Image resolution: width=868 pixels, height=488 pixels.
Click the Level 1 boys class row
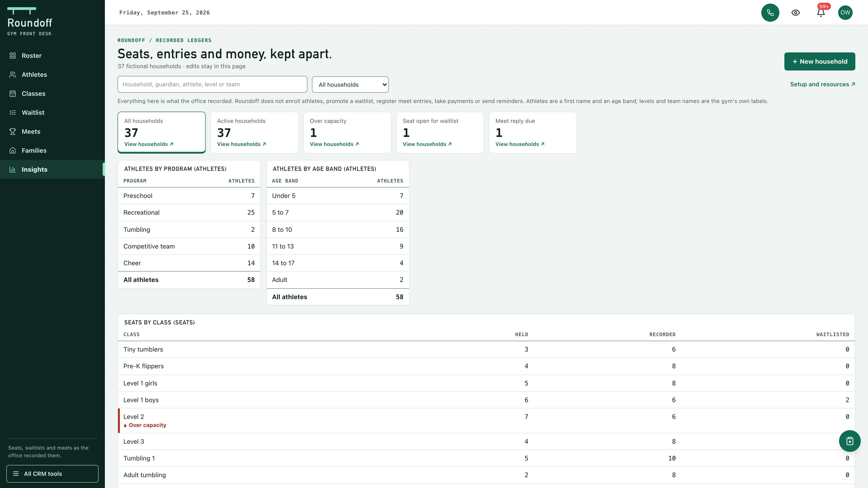click(x=486, y=400)
